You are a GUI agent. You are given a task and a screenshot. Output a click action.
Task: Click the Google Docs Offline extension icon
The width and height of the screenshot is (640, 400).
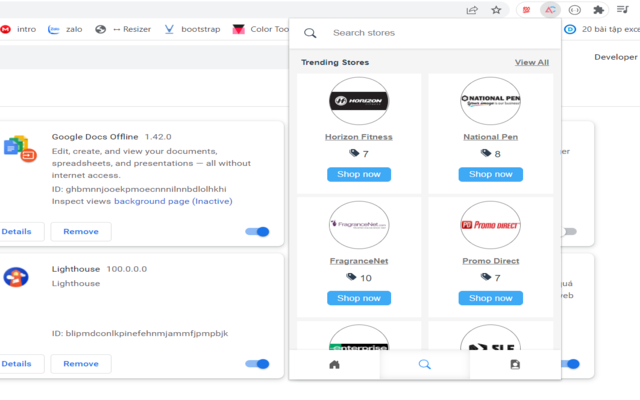[20, 148]
